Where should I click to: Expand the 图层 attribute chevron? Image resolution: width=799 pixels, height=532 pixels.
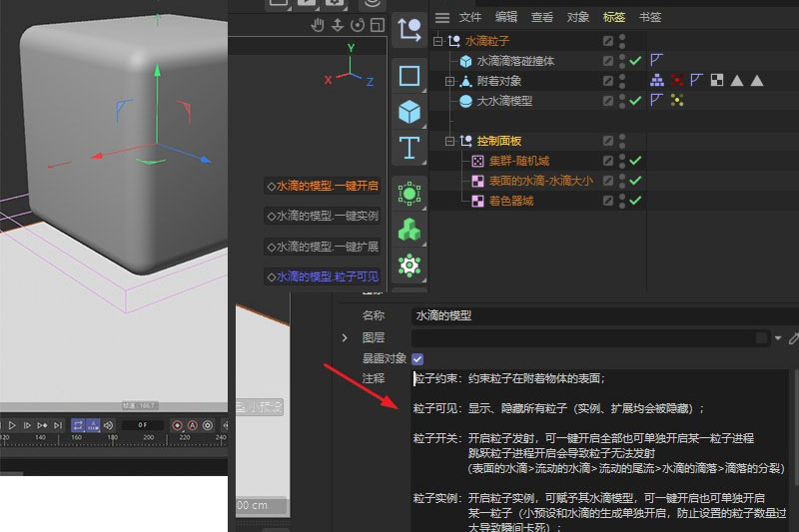[345, 337]
